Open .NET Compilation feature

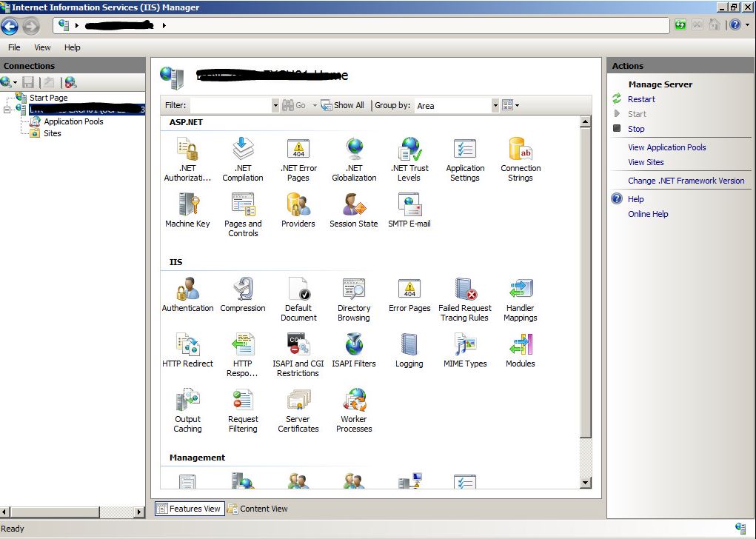(243, 159)
